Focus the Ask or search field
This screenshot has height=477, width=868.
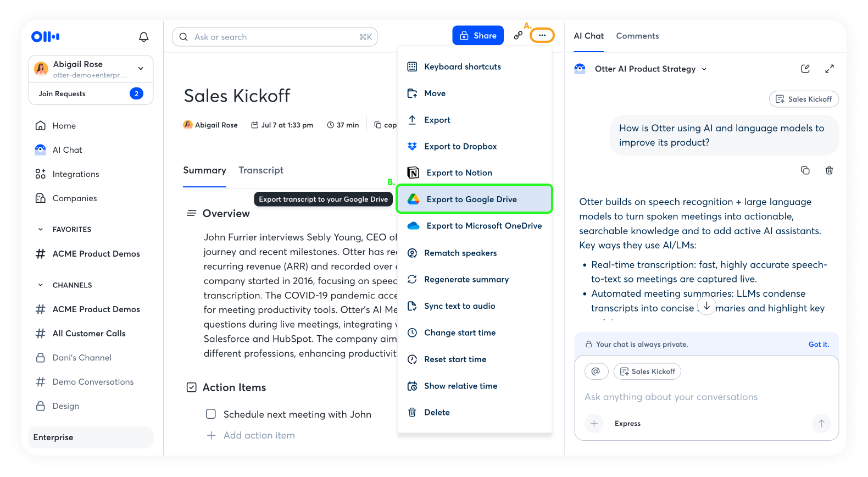[x=275, y=37]
